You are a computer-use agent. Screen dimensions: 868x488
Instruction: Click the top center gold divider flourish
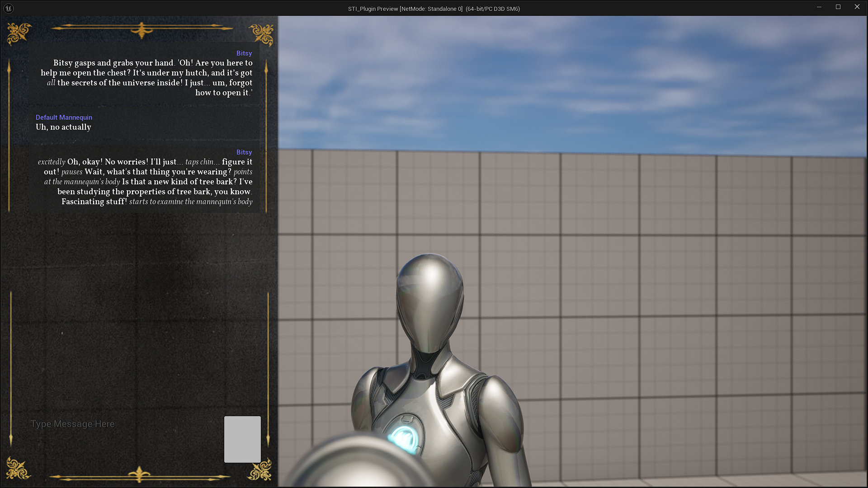pyautogui.click(x=142, y=30)
